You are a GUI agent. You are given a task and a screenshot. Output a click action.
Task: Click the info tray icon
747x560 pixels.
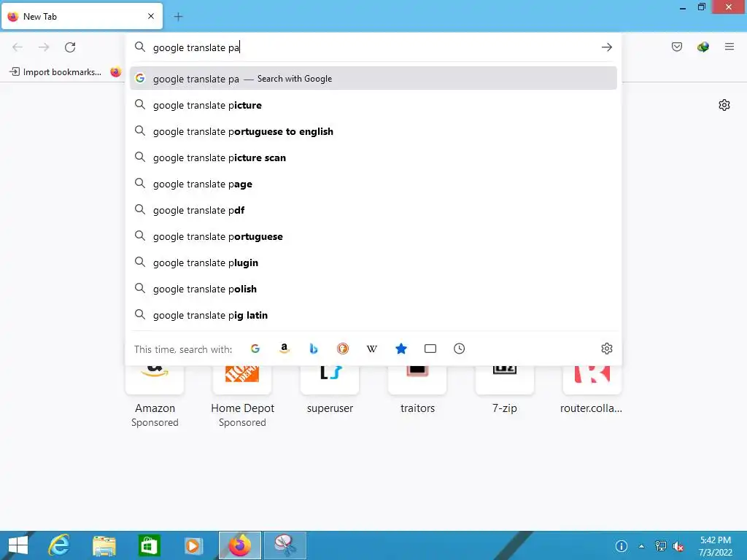pos(622,546)
